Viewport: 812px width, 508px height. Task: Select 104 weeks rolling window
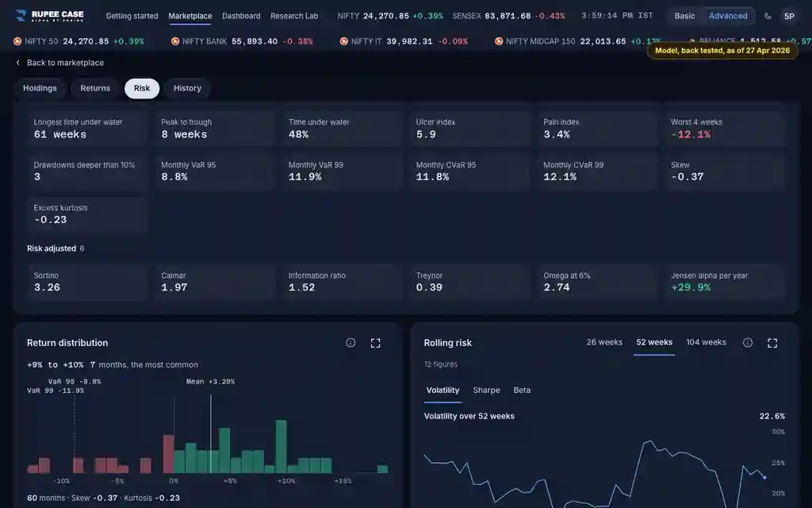click(706, 342)
